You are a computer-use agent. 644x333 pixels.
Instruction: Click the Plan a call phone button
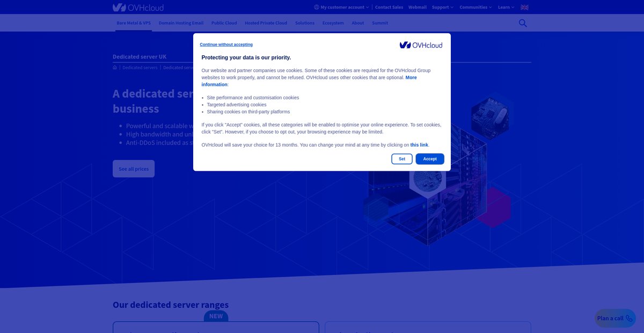coord(615,318)
